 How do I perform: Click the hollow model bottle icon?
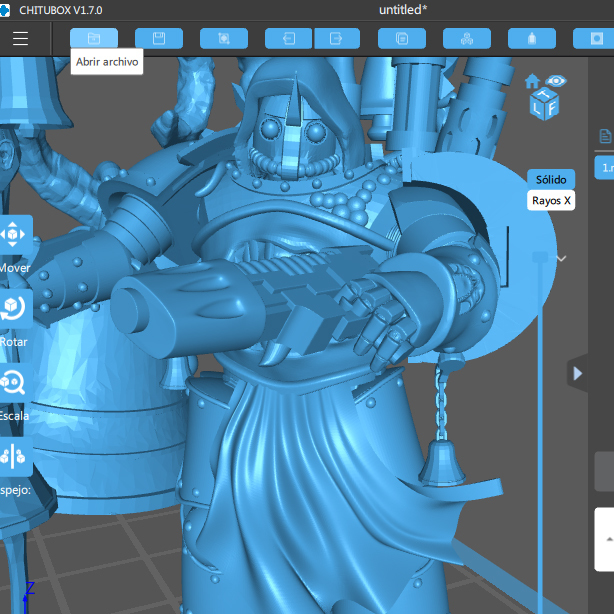pos(532,38)
